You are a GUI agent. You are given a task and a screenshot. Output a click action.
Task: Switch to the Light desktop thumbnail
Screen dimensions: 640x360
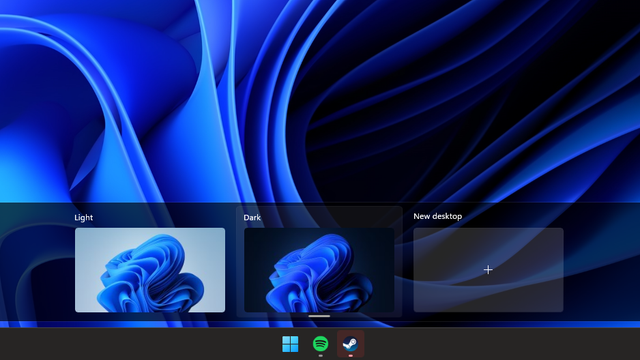(150, 270)
